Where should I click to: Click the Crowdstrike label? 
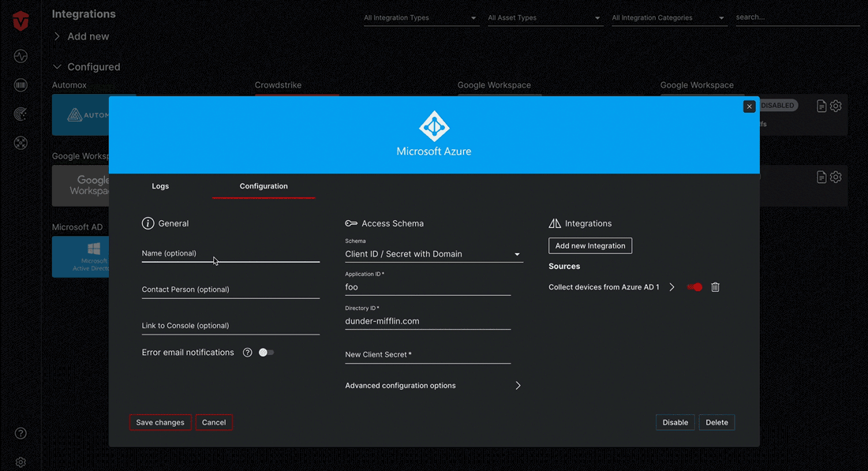[278, 85]
